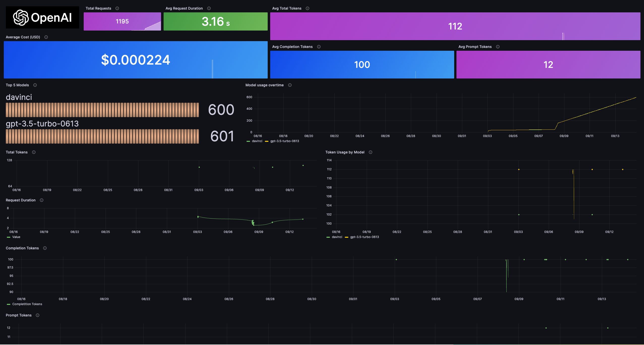Open the Model usage overtime info tooltip
Screen dimensions: 644x345
point(289,85)
